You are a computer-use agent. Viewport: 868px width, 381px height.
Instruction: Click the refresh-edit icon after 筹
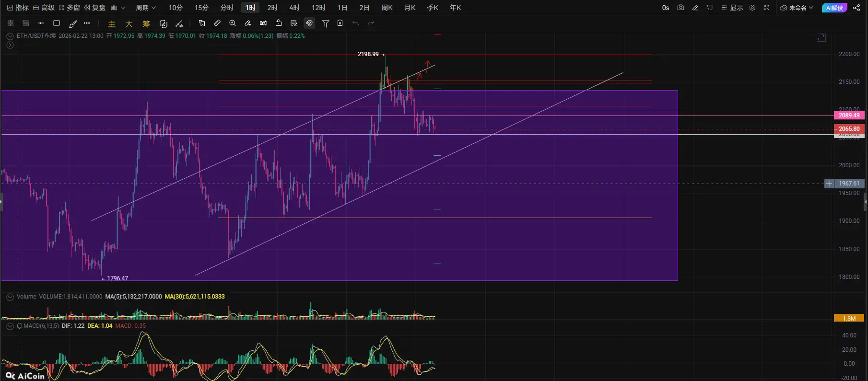point(164,23)
